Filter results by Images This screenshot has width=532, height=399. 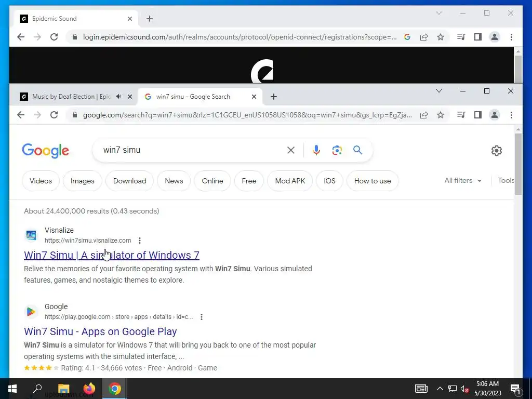[x=83, y=181]
